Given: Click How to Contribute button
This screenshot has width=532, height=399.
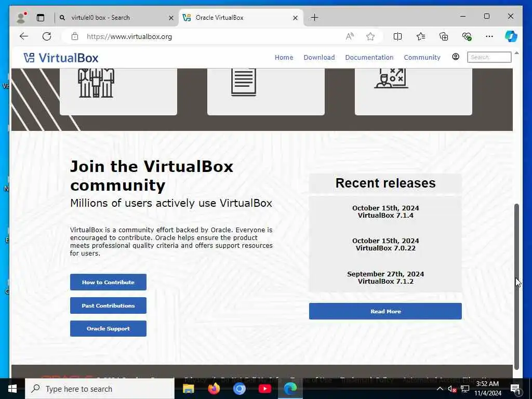Looking at the screenshot, I should coord(108,282).
